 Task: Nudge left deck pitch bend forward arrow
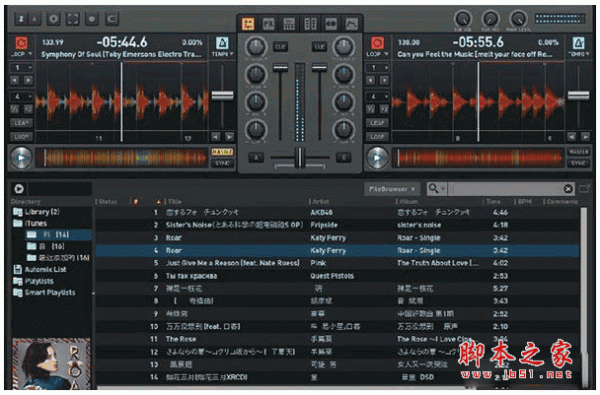pyautogui.click(x=229, y=137)
